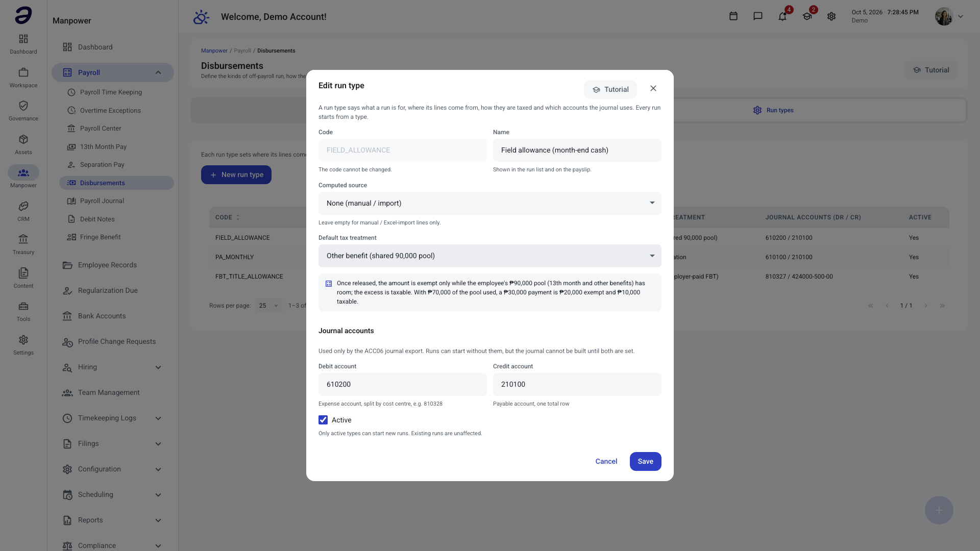Open the user avatar account menu
The height and width of the screenshot is (551, 980).
click(949, 16)
